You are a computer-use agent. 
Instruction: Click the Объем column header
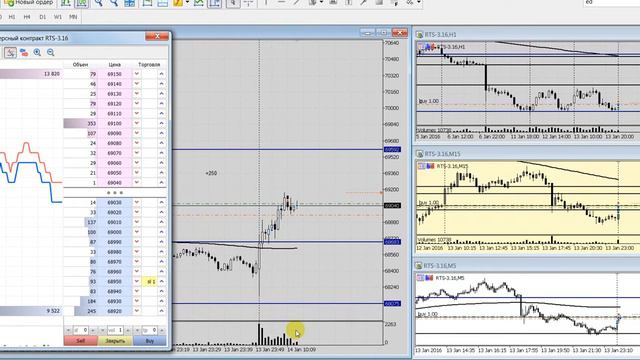[x=80, y=64]
